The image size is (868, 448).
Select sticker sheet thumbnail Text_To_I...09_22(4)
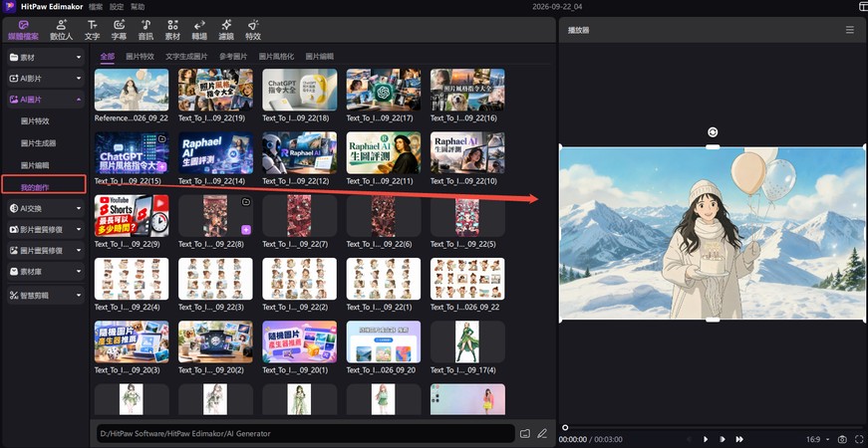tap(132, 279)
